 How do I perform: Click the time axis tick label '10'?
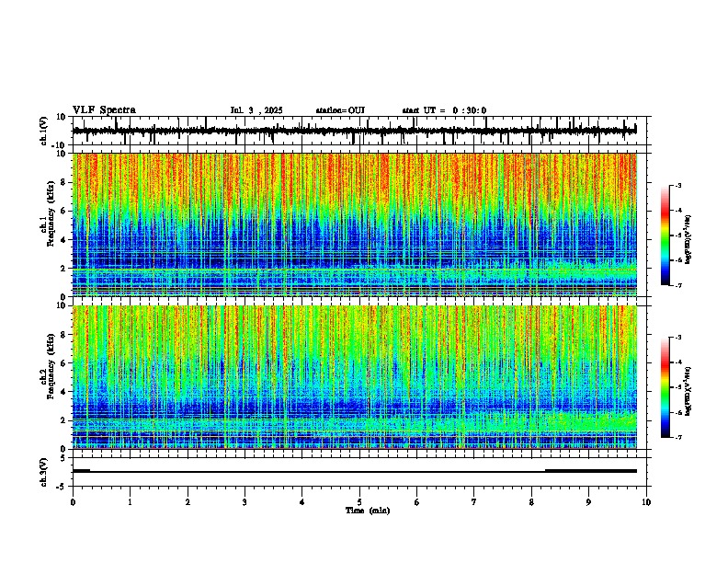(x=646, y=502)
